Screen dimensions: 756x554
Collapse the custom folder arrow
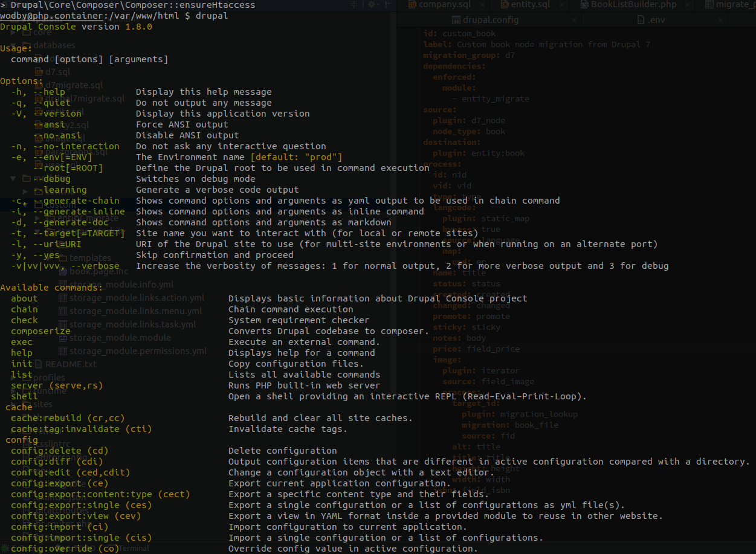[26, 205]
